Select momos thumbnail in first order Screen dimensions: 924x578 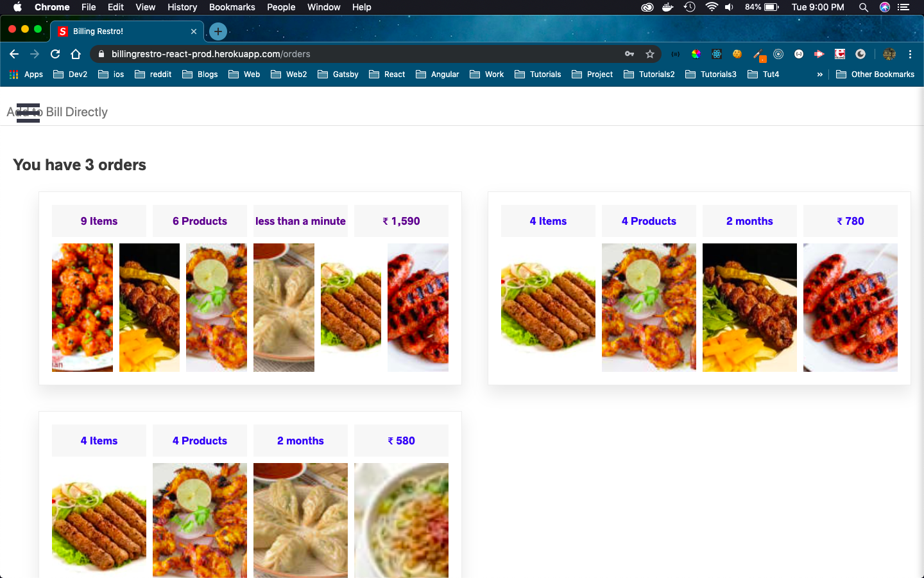(x=284, y=308)
